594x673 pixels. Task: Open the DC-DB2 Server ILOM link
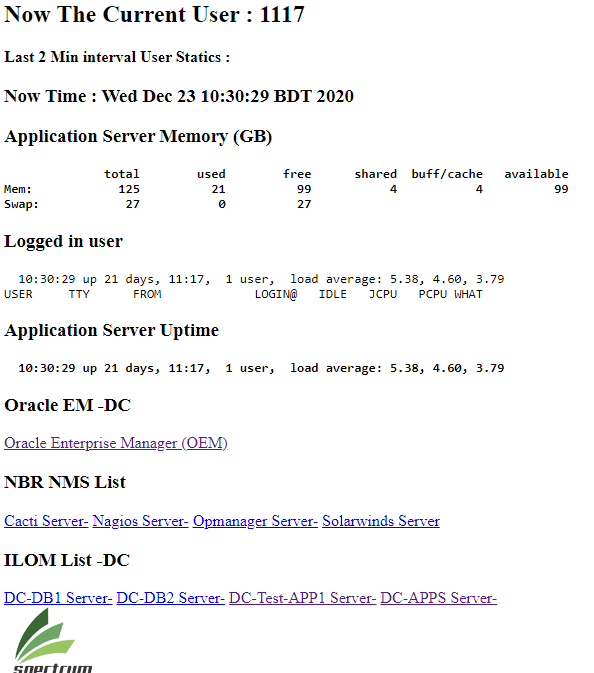pyautogui.click(x=171, y=597)
